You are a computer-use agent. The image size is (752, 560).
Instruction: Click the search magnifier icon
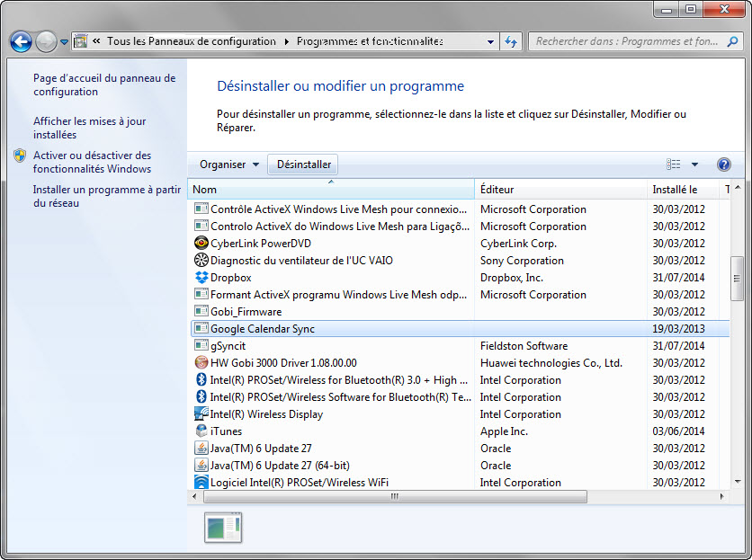coord(732,41)
